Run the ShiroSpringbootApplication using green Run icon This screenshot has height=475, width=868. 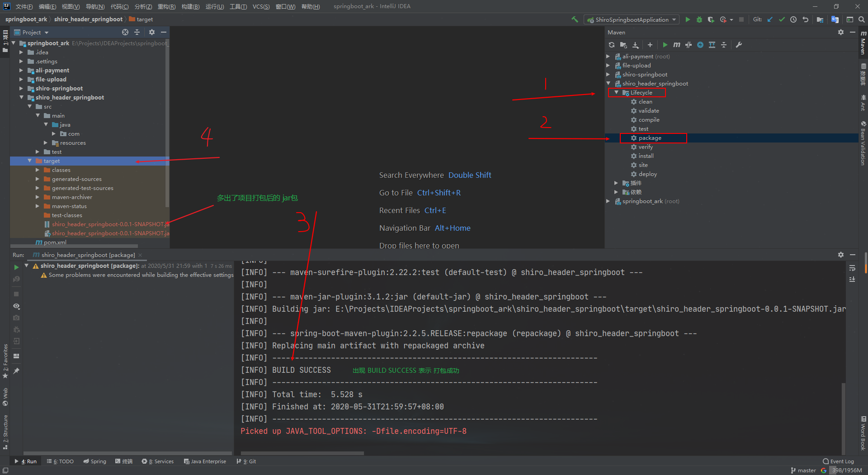pyautogui.click(x=688, y=19)
